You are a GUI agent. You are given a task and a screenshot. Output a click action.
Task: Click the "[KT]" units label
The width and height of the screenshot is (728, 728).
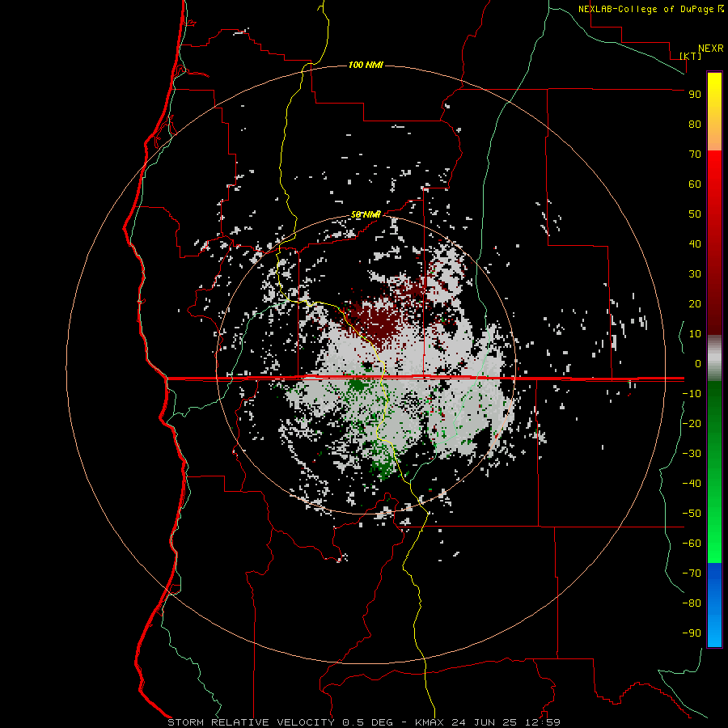coord(690,56)
